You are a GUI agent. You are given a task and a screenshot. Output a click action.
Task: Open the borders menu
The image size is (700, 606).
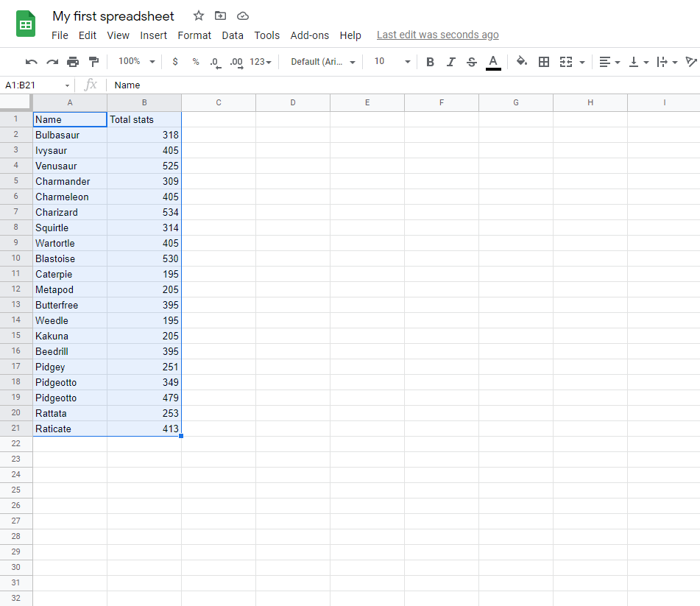click(544, 62)
